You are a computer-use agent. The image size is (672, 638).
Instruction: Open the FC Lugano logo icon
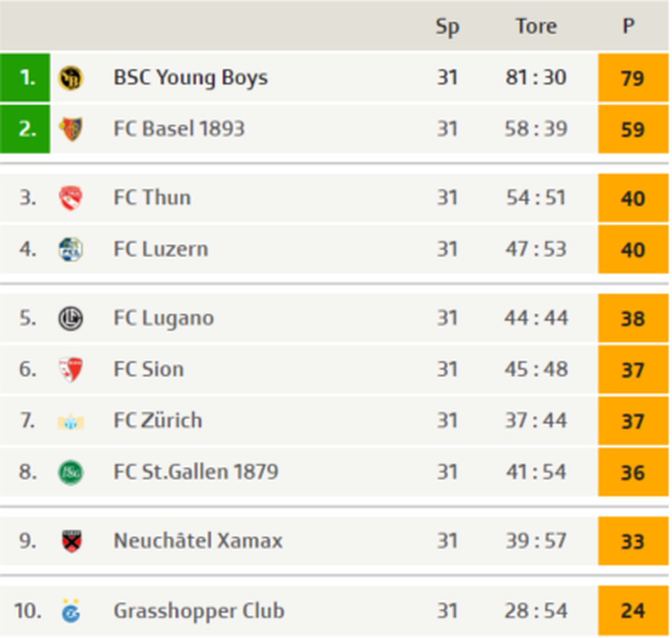70,318
